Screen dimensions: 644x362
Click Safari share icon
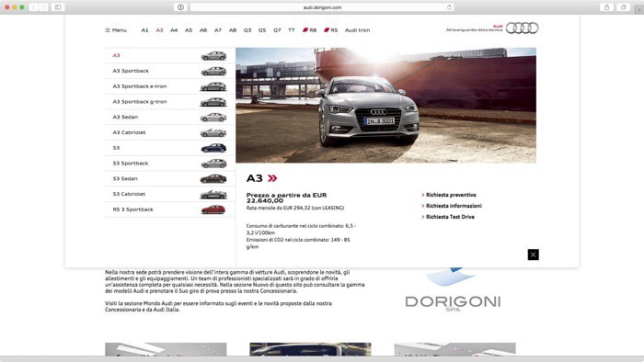pyautogui.click(x=606, y=7)
